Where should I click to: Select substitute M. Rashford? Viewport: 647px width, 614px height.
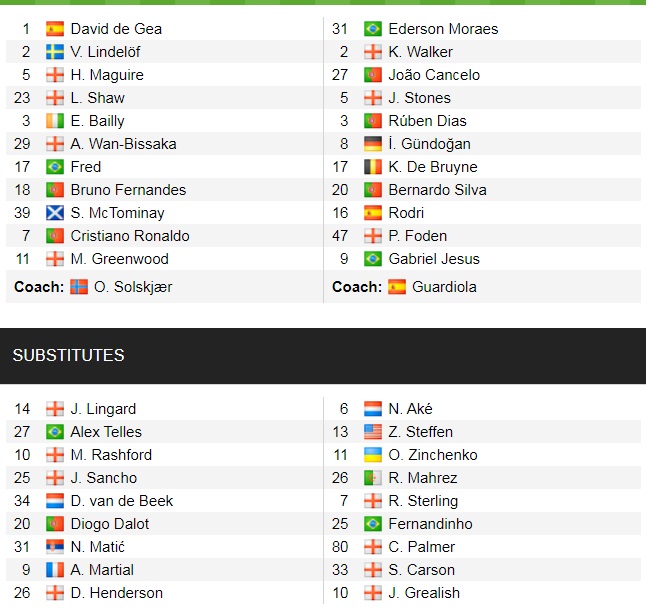click(111, 455)
